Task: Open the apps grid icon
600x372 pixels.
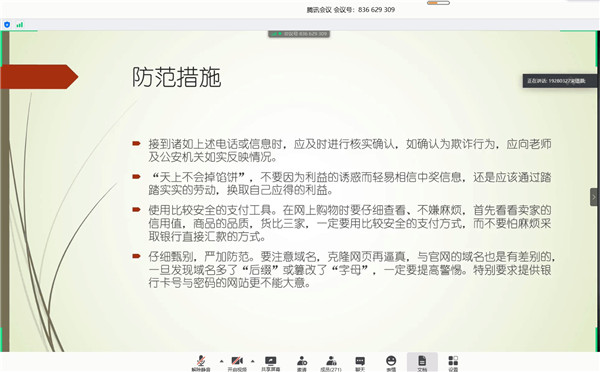Action: [x=453, y=363]
